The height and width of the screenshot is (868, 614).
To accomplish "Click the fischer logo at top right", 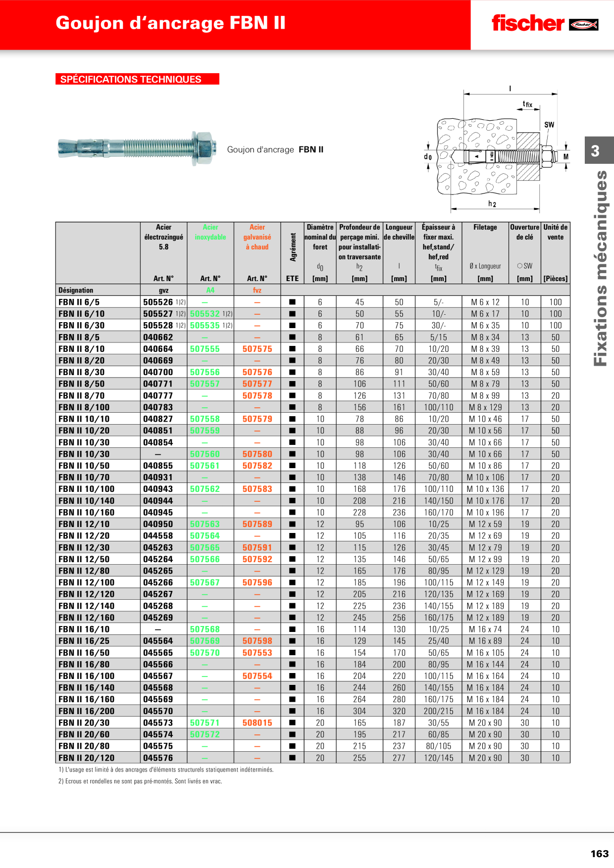I will (545, 23).
